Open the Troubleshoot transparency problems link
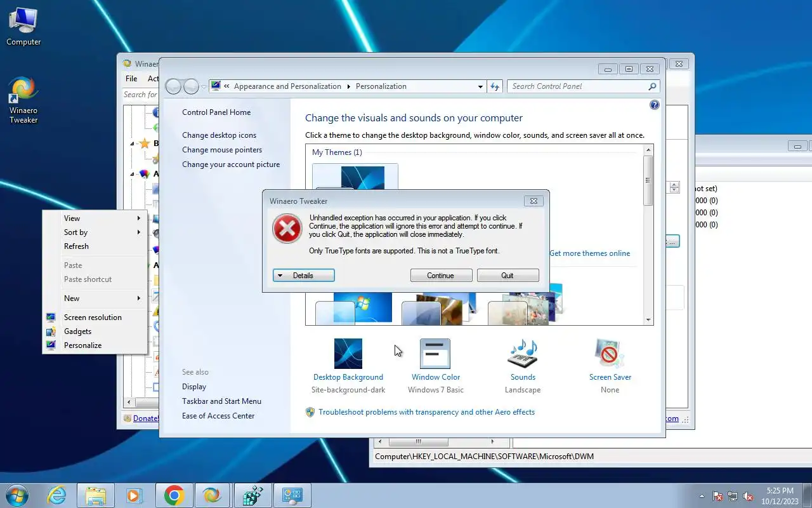 click(x=426, y=412)
